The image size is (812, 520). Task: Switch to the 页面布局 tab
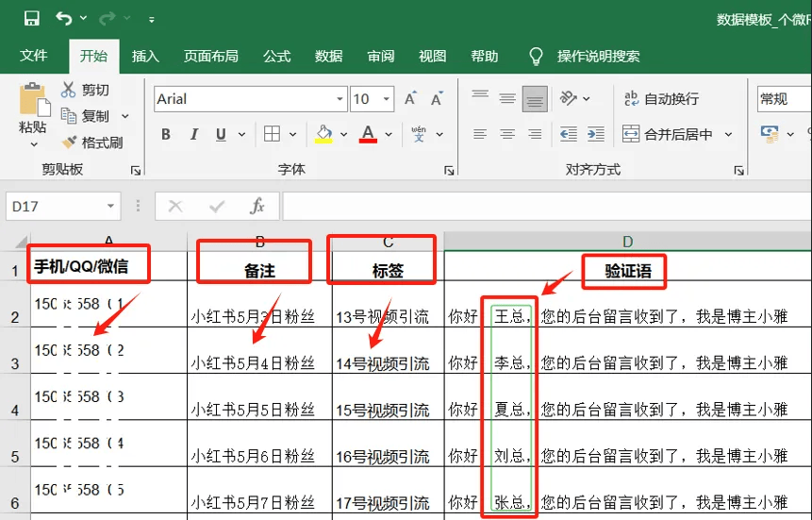point(210,56)
